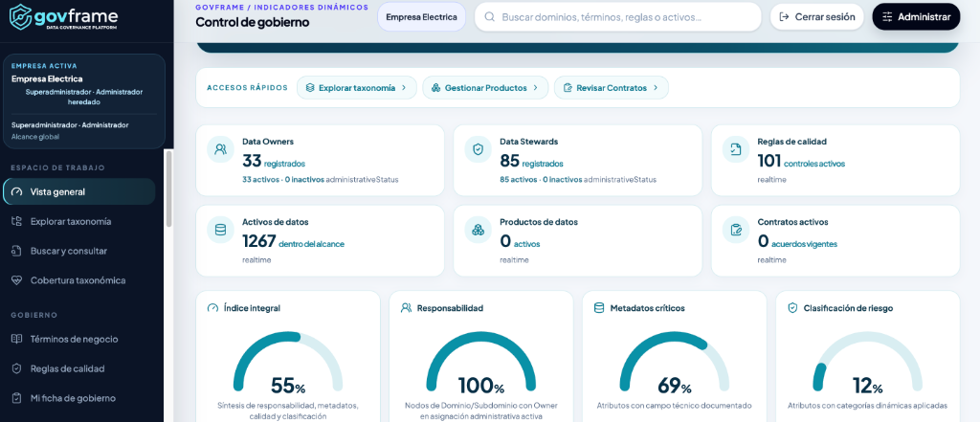
Task: Click the Reglas de calidad shield icon in sidebar
Action: tap(17, 368)
